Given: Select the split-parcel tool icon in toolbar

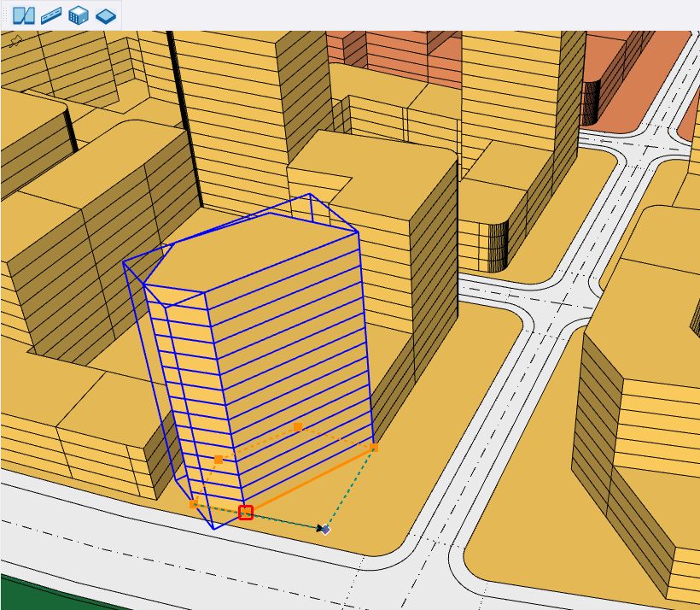Looking at the screenshot, I should pyautogui.click(x=24, y=15).
